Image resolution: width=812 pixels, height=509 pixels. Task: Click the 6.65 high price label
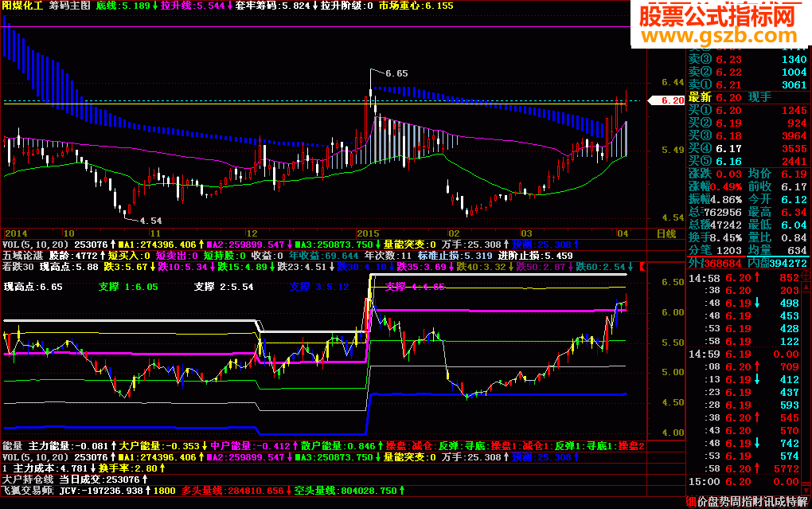[396, 73]
